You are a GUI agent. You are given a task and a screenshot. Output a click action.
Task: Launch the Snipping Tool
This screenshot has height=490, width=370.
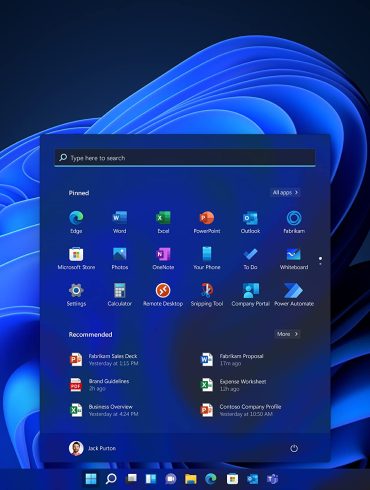(207, 295)
